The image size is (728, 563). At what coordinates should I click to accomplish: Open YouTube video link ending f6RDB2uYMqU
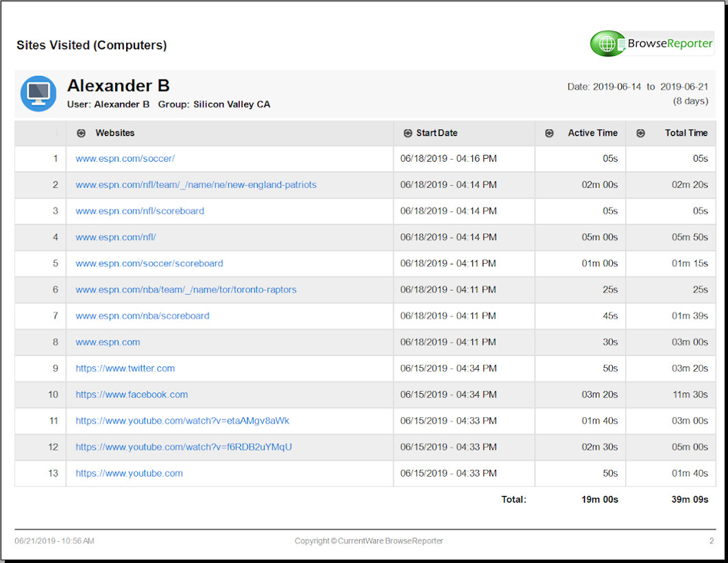pos(184,447)
